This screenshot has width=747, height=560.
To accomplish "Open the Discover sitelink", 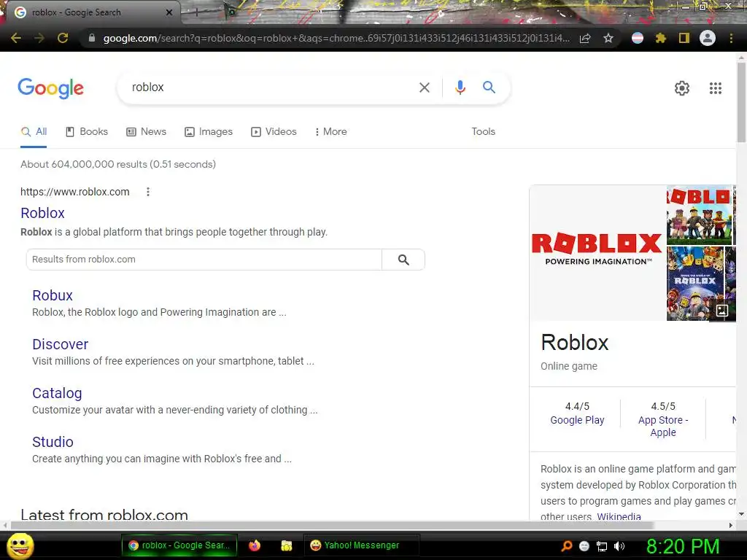I will [60, 344].
